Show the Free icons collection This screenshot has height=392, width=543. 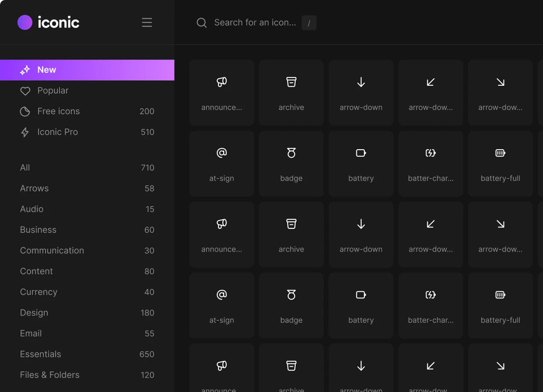click(x=59, y=111)
